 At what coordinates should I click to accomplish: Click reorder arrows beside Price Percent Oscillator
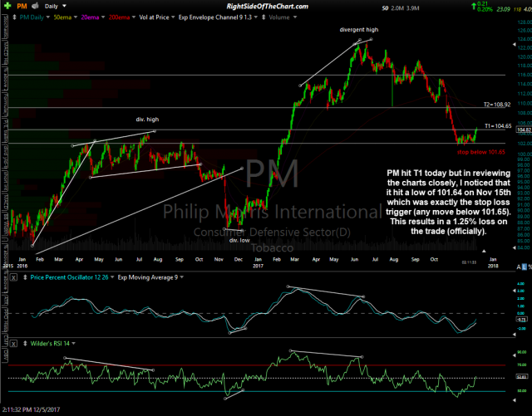[25, 277]
